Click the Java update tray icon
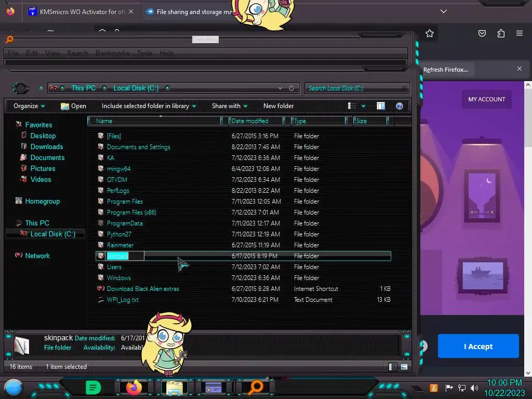 [434, 388]
